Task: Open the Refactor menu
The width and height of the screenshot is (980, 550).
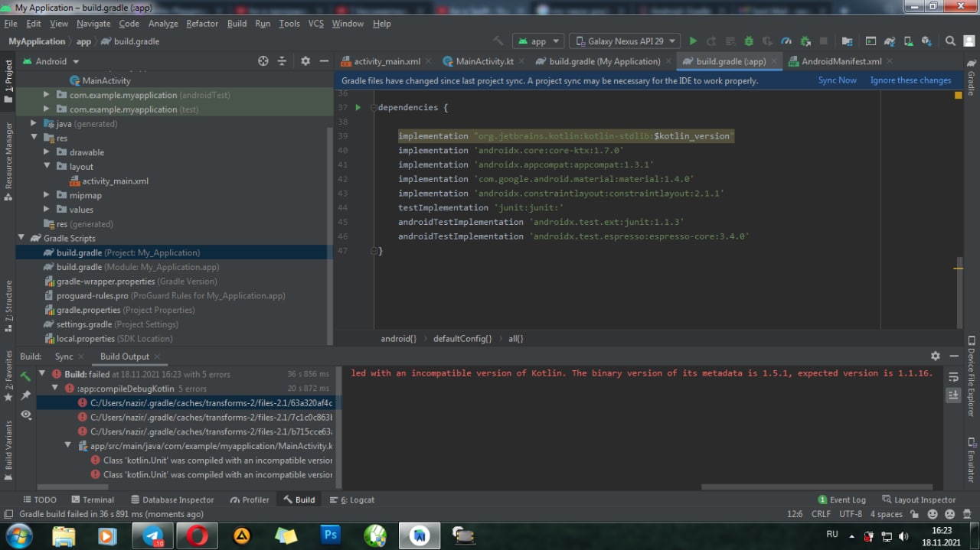Action: (202, 24)
